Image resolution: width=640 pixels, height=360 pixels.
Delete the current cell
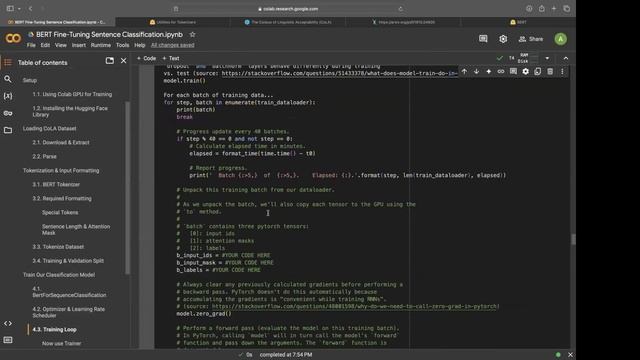point(550,71)
